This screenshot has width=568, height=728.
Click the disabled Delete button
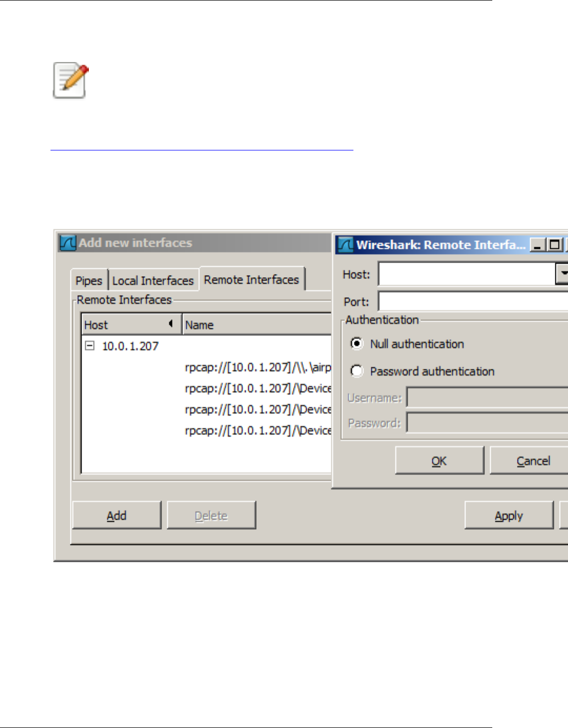click(211, 515)
